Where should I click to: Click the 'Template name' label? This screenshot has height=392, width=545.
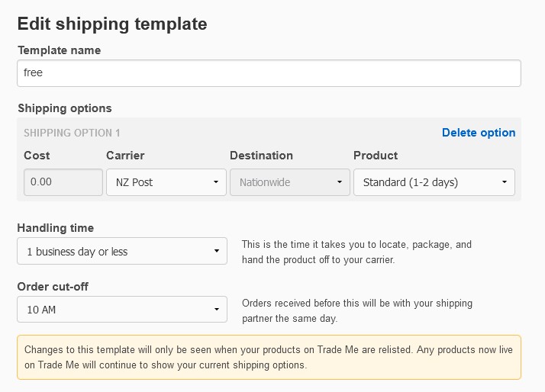coord(60,50)
